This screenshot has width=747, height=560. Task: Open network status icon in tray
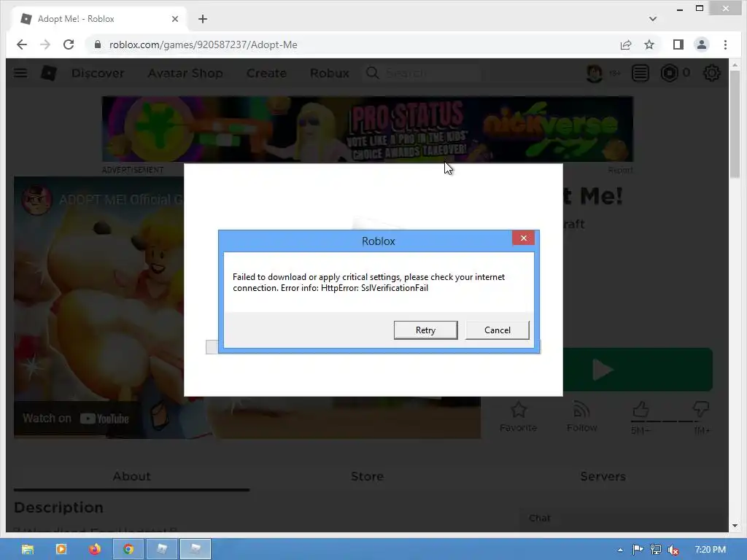coord(656,550)
